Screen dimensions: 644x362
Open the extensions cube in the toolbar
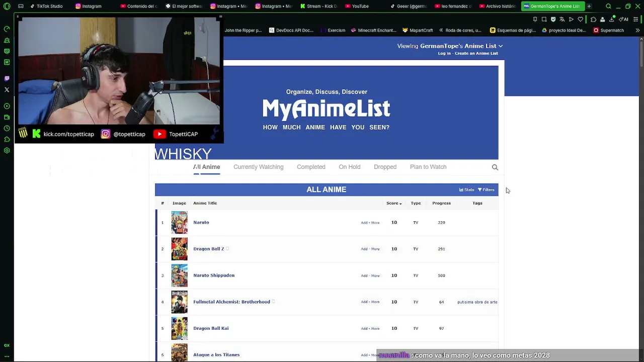pos(594,19)
